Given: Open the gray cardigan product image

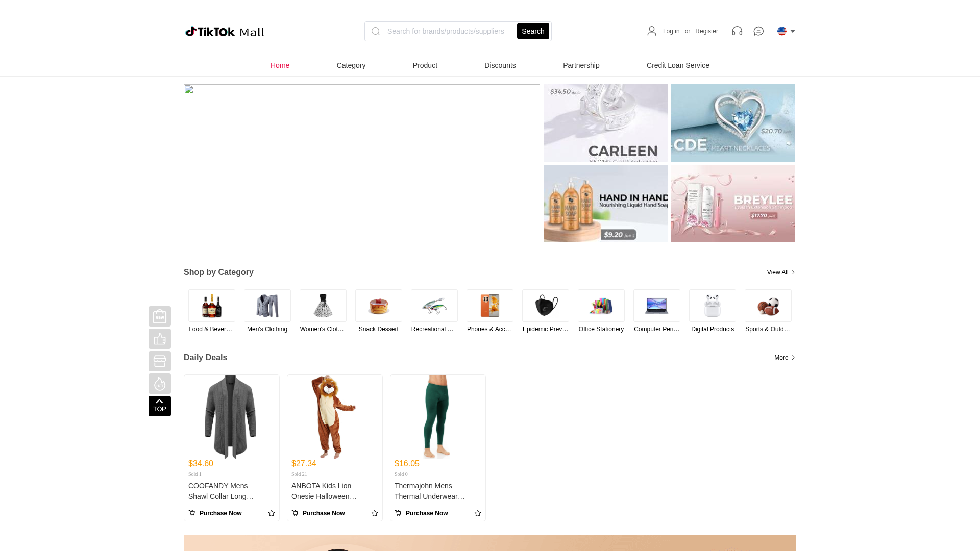Looking at the screenshot, I should 232,417.
